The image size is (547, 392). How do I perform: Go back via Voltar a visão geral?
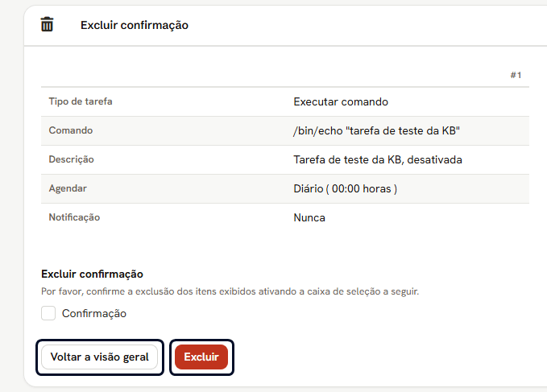[99, 357]
